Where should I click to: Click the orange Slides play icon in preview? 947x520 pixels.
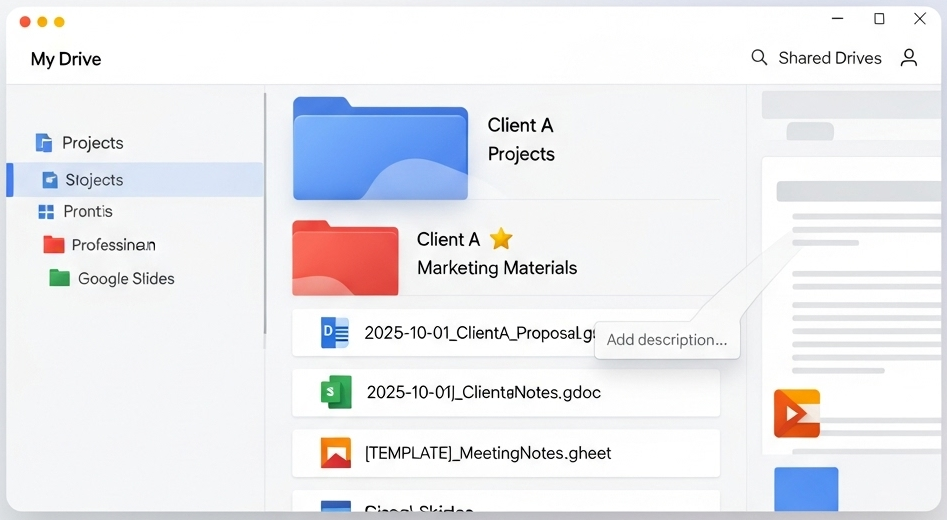797,414
